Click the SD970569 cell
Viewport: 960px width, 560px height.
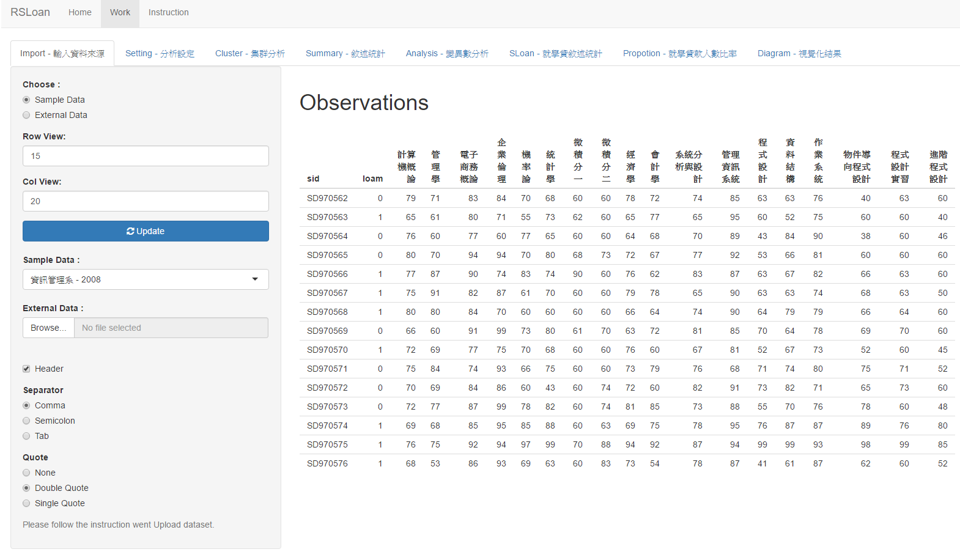327,331
